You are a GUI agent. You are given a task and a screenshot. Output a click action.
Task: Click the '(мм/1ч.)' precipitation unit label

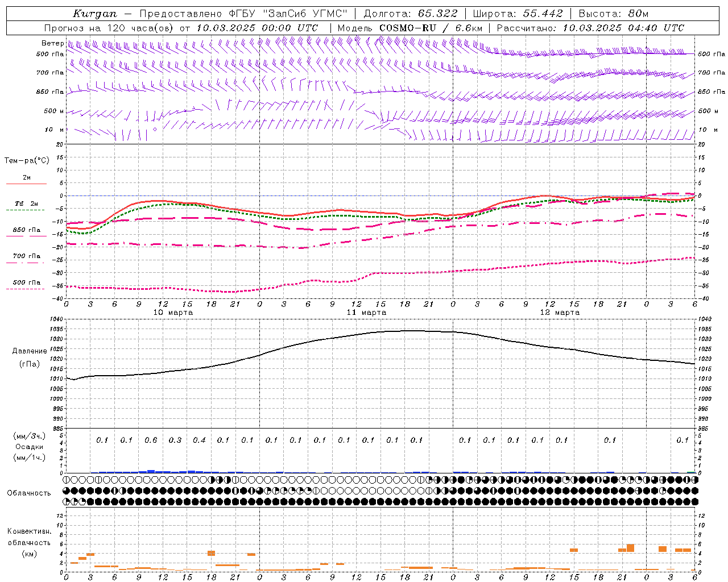point(30,458)
